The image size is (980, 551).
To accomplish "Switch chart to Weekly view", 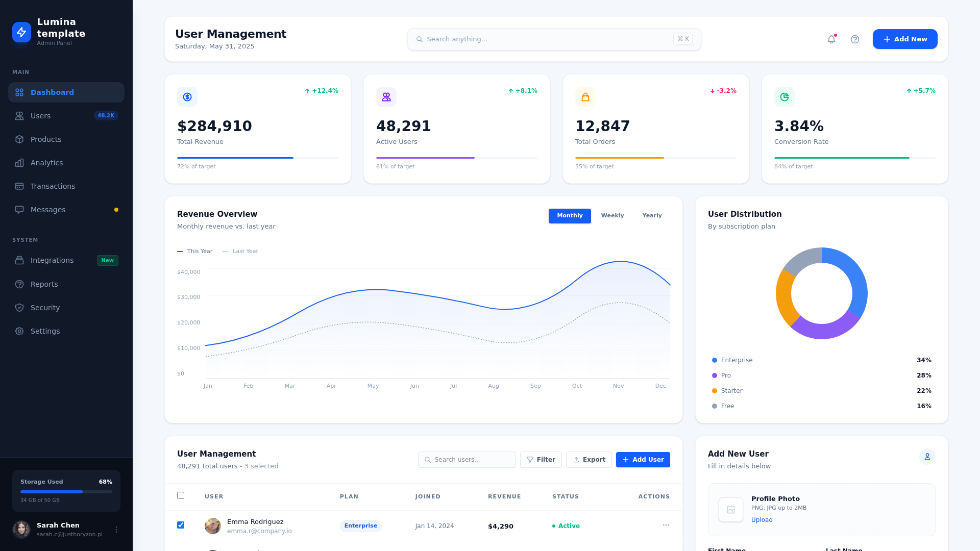I will pos(612,216).
